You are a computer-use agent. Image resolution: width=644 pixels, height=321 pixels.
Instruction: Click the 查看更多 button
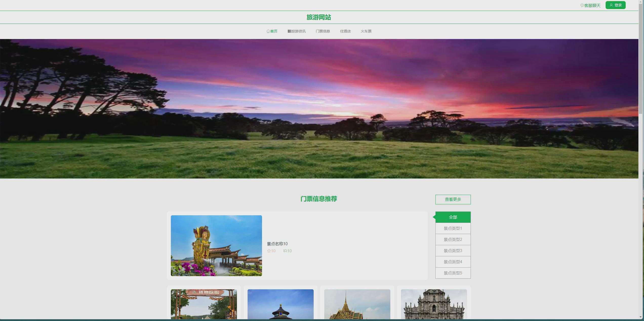pos(453,199)
